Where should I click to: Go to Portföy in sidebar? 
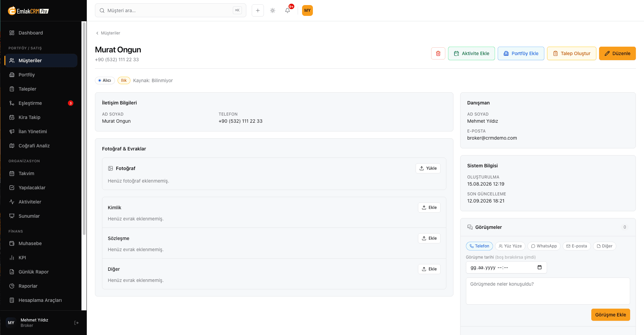point(41,75)
